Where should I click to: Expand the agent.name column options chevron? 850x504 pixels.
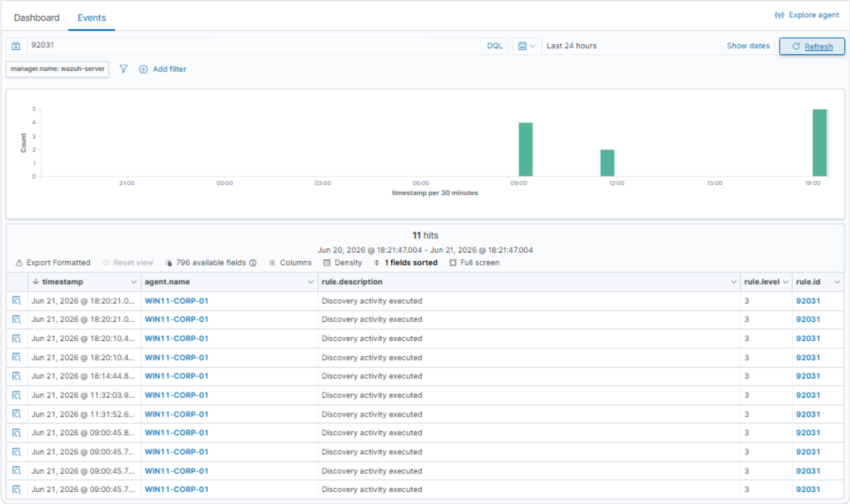click(311, 282)
